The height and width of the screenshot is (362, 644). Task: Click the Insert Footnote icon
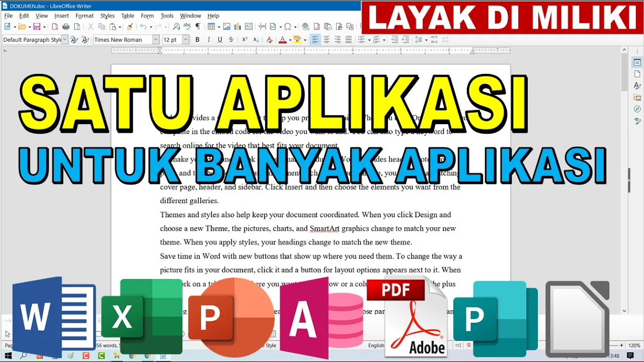pos(317,27)
